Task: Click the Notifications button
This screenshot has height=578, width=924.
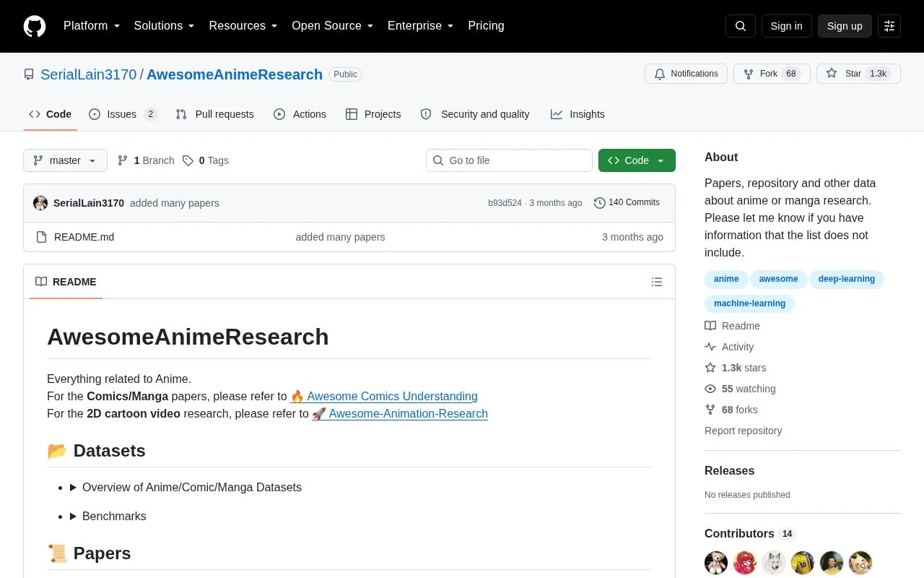Action: [x=686, y=74]
